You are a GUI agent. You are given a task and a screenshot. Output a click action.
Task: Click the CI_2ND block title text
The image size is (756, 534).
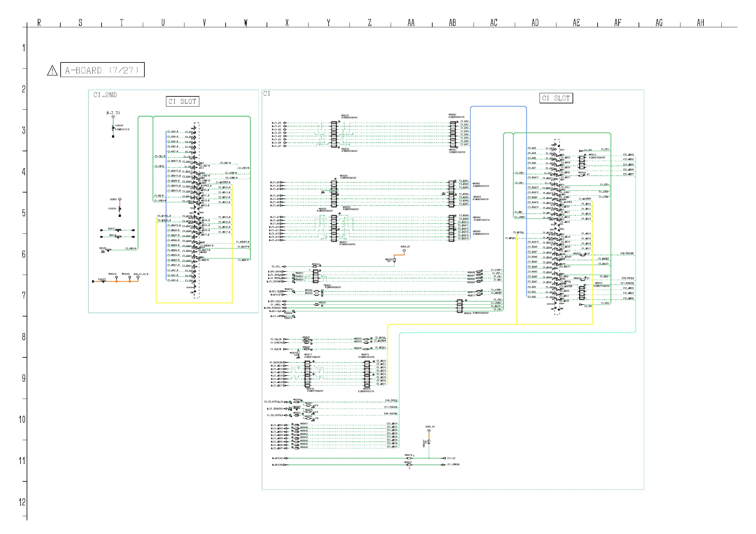[105, 95]
